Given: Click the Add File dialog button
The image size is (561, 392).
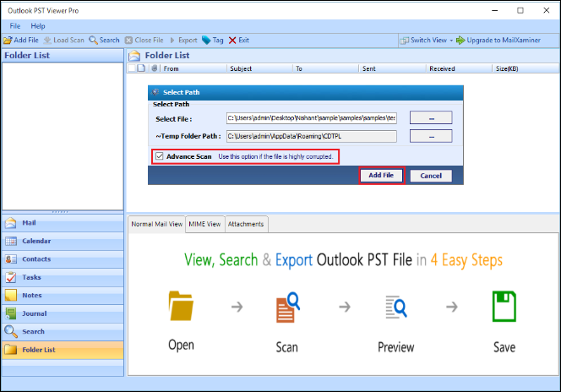Looking at the screenshot, I should tap(381, 175).
